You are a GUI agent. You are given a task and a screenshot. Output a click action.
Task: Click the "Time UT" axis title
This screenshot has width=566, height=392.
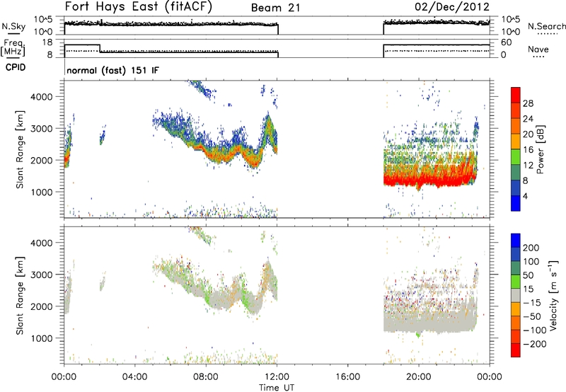tap(277, 388)
